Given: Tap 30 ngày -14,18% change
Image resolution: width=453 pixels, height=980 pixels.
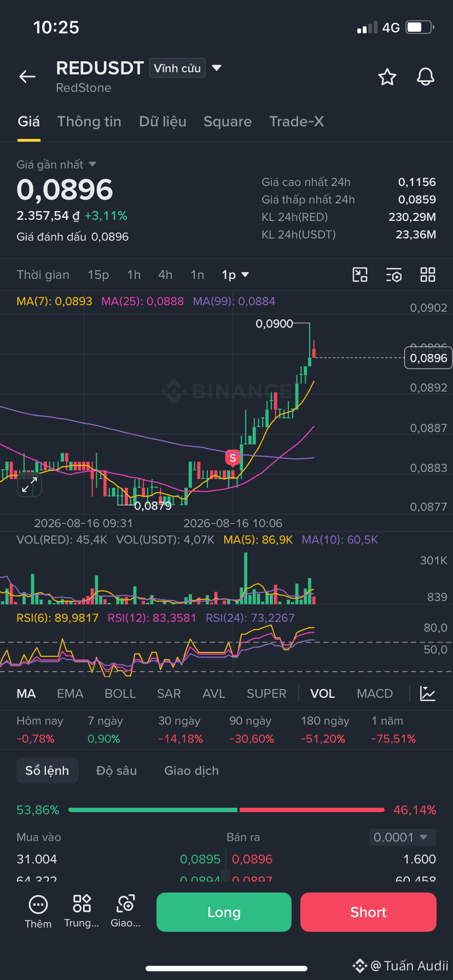Looking at the screenshot, I should (x=181, y=730).
